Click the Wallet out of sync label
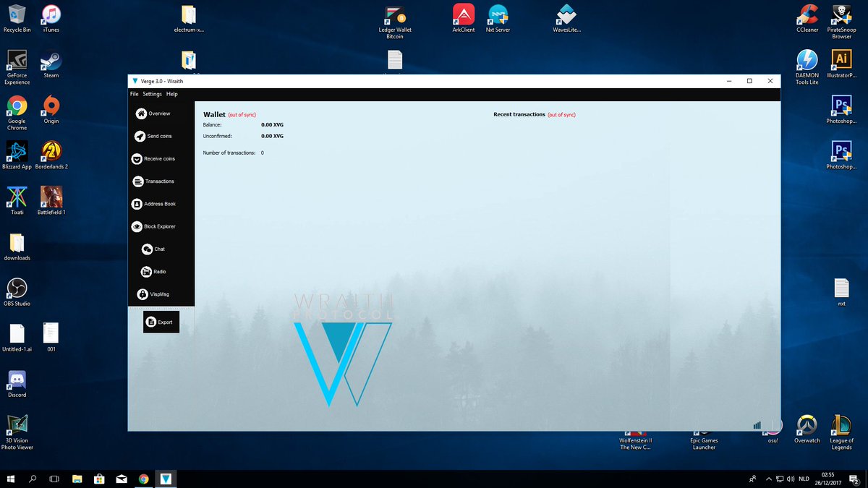 pyautogui.click(x=242, y=115)
